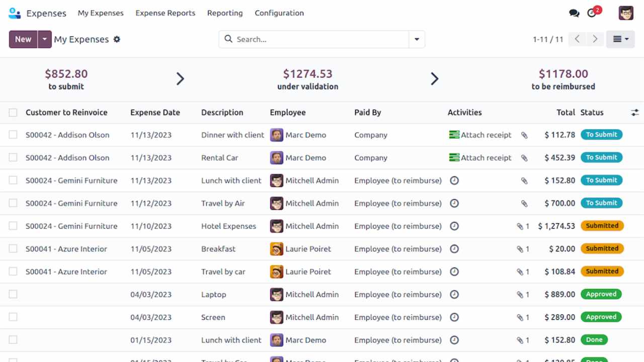The height and width of the screenshot is (362, 644).
Task: Open activities clock icon with badge
Action: (592, 13)
